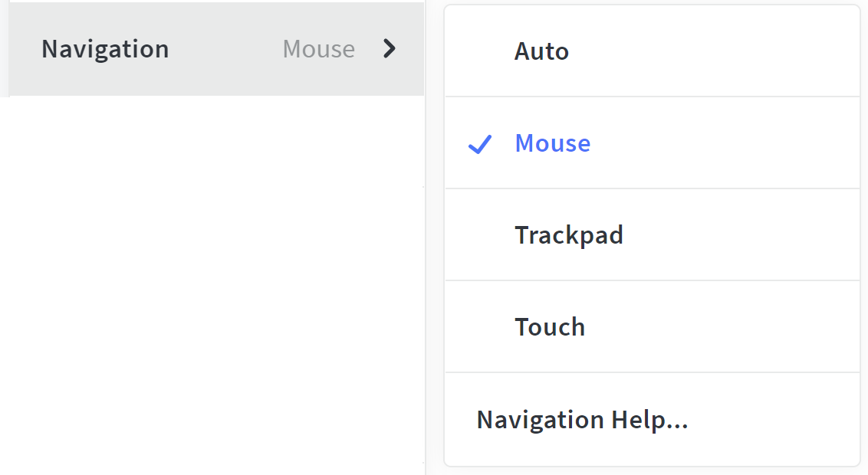Click the chevron arrow on the Navigation row
This screenshot has width=868, height=475.
[390, 49]
